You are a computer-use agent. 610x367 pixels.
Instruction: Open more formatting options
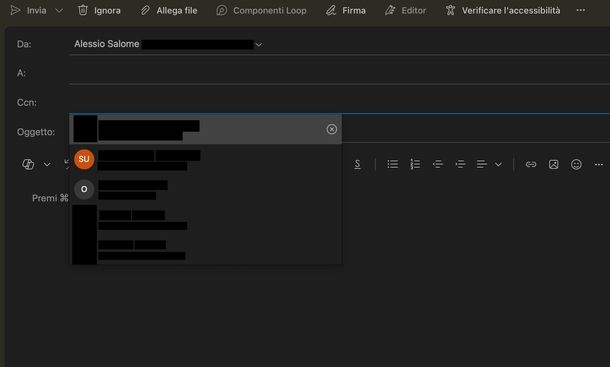click(599, 164)
